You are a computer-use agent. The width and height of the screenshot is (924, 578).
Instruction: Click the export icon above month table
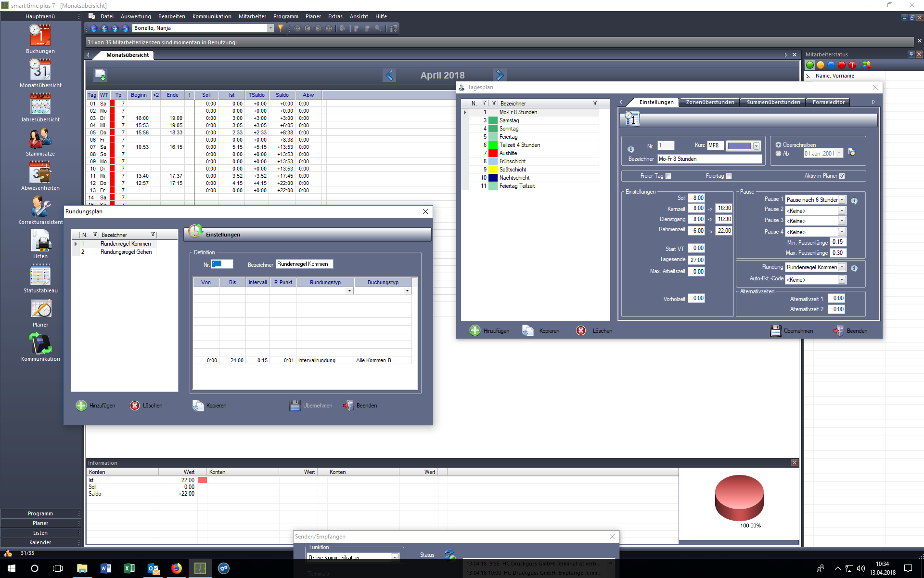click(x=100, y=75)
